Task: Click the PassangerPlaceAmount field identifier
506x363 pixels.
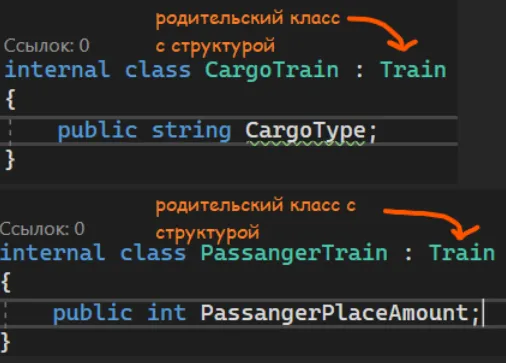Action: pyautogui.click(x=335, y=313)
